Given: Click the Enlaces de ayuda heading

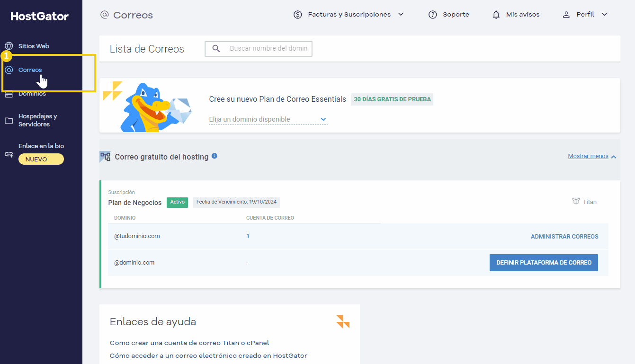Looking at the screenshot, I should [x=153, y=322].
